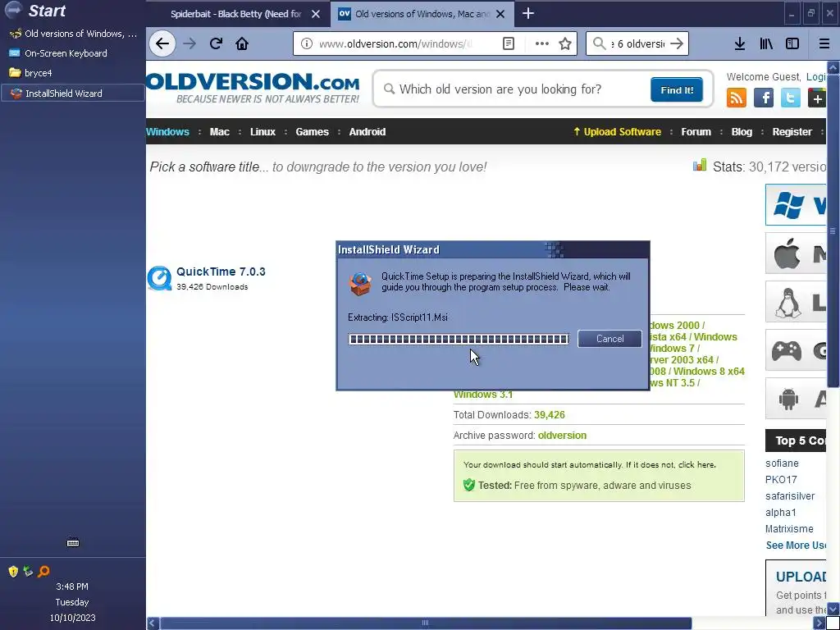
Task: Open the Android navigation menu item
Action: coord(367,132)
